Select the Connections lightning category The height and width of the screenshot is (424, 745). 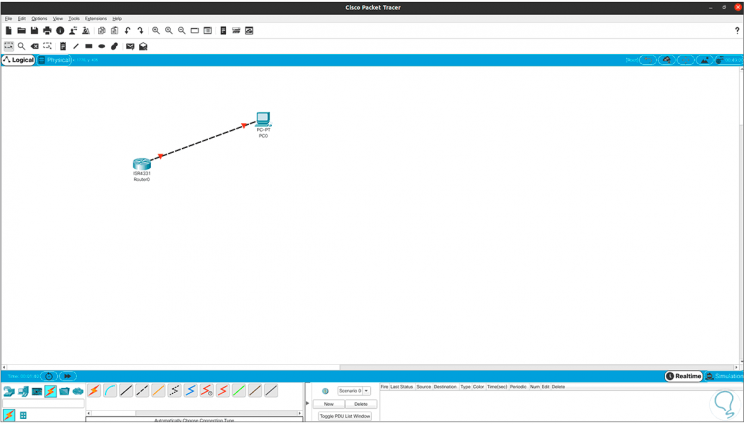click(50, 391)
